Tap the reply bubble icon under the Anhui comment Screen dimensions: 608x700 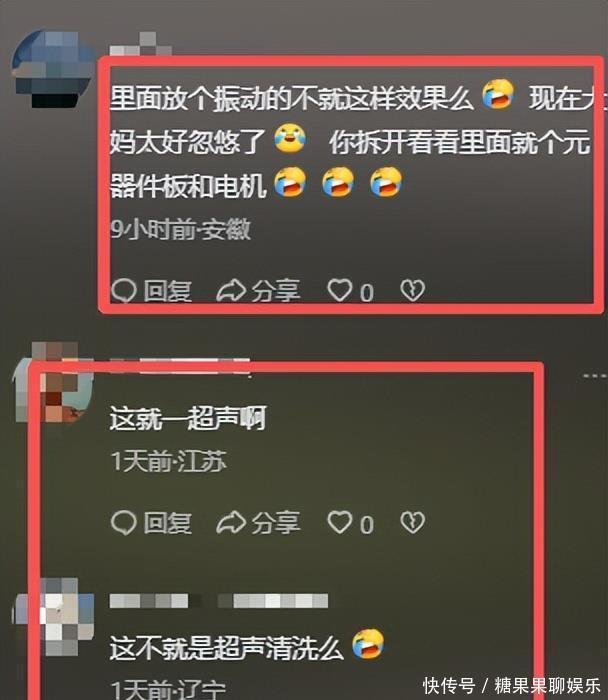(124, 291)
